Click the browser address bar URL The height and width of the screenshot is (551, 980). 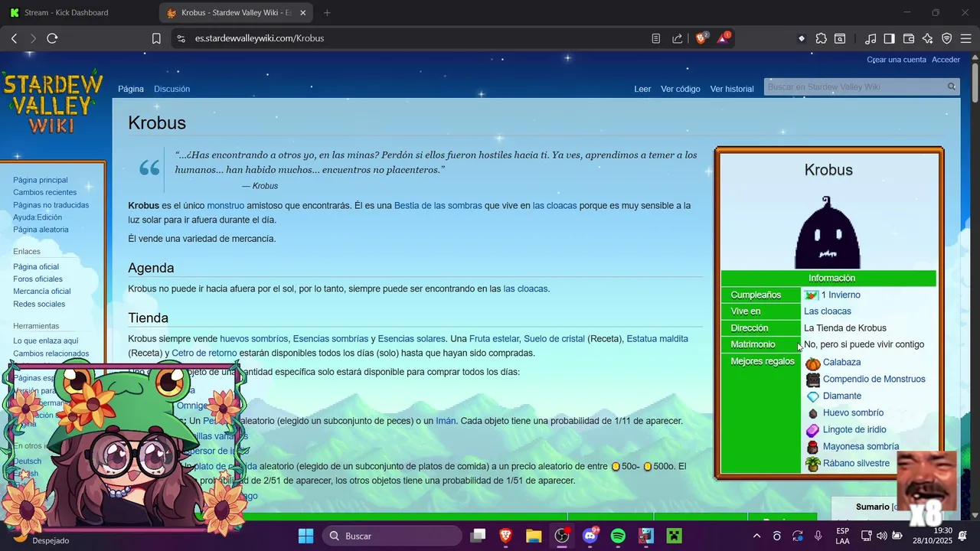[x=259, y=38]
